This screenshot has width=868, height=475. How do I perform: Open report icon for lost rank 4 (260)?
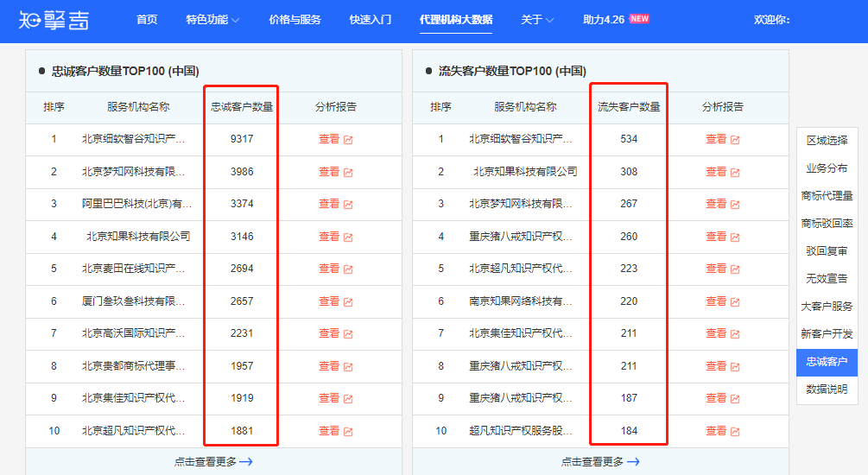735,237
